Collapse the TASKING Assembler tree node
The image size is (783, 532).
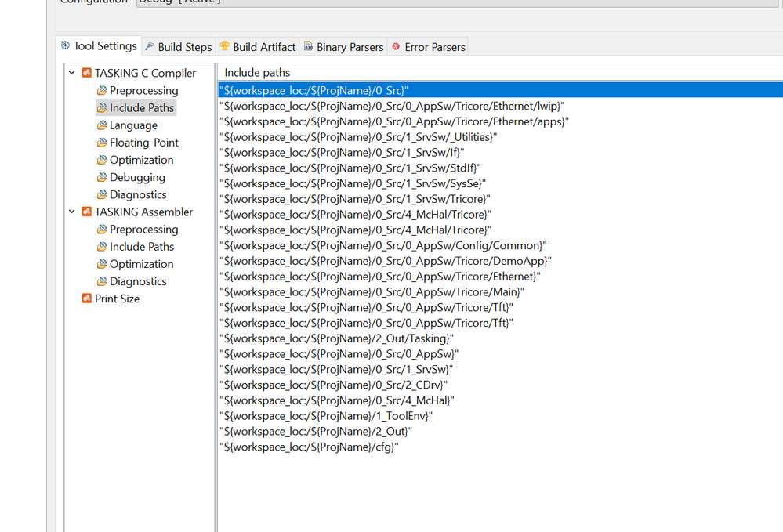click(72, 212)
